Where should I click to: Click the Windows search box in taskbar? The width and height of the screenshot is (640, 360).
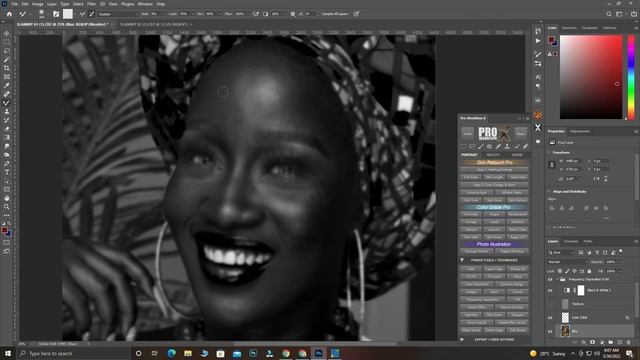click(73, 353)
